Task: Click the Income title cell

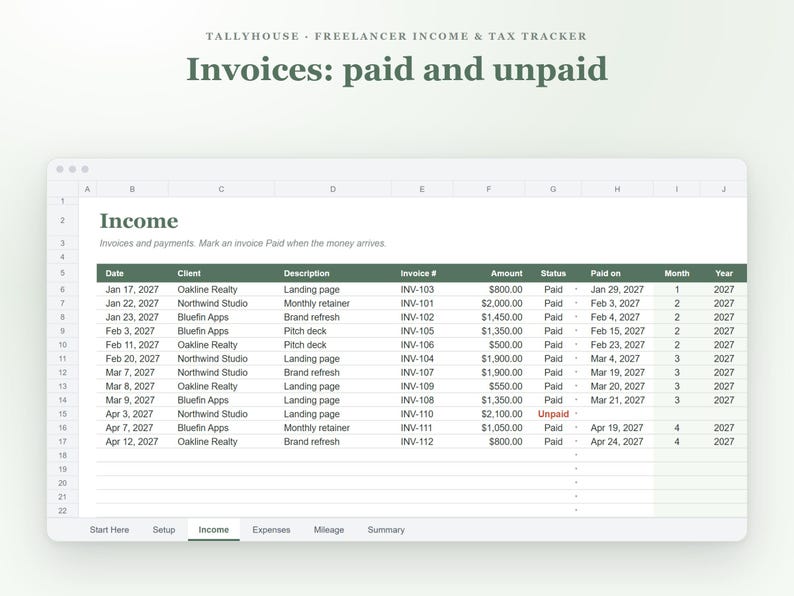Action: (x=139, y=221)
